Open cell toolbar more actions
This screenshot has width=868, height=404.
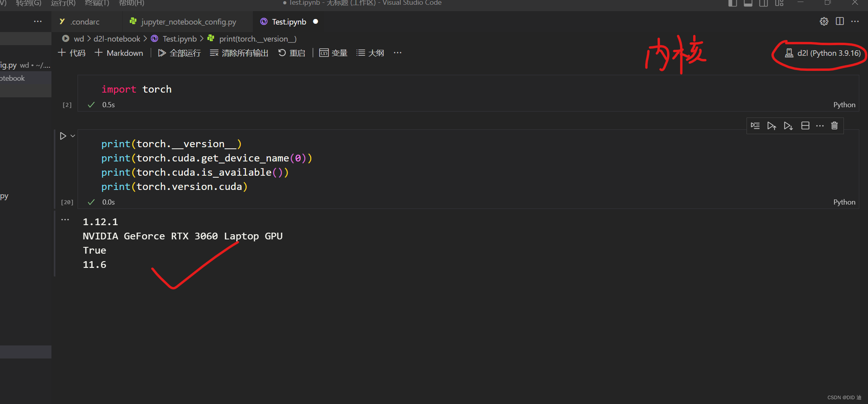coord(820,126)
